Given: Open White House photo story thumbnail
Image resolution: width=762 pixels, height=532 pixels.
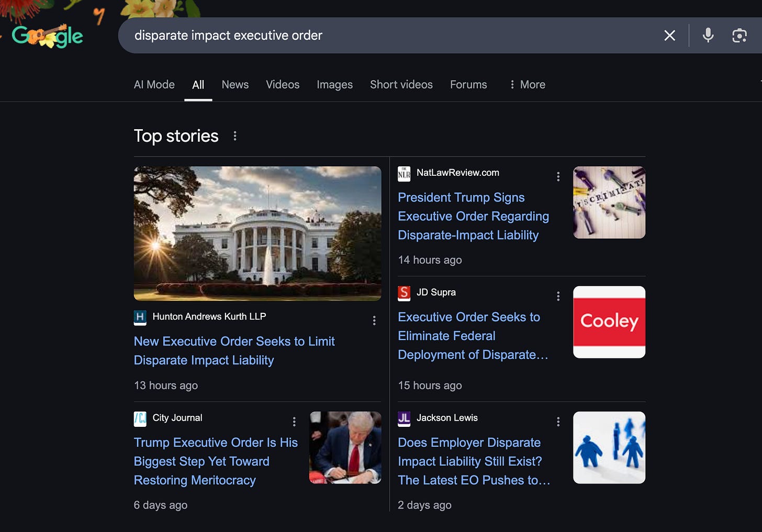Looking at the screenshot, I should (x=257, y=233).
